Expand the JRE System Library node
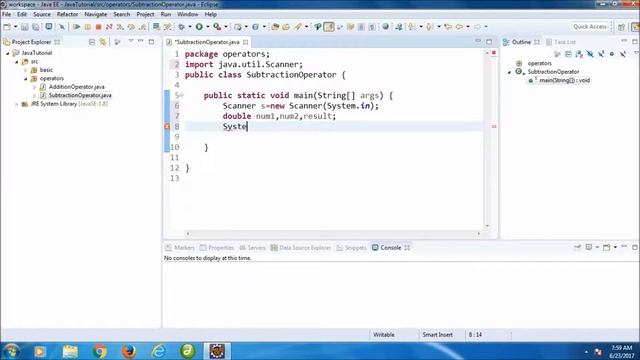 [x=17, y=104]
